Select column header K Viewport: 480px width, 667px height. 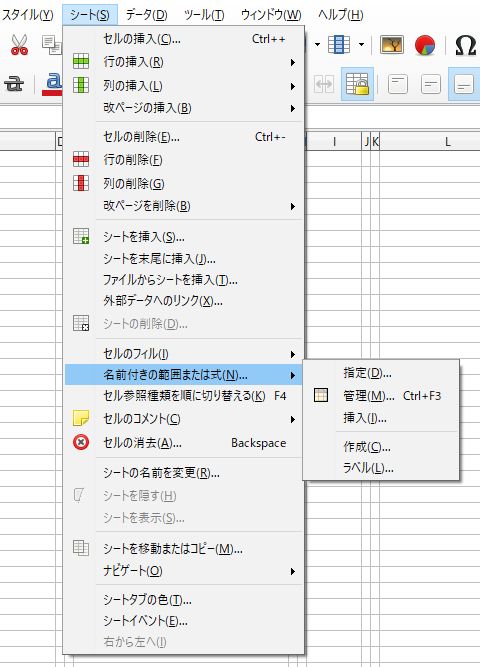pos(375,142)
